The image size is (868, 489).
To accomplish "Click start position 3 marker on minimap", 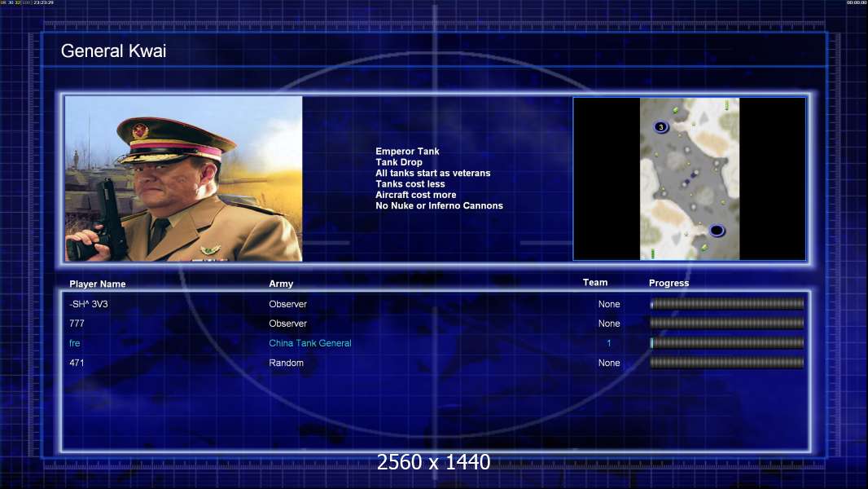I will point(660,127).
